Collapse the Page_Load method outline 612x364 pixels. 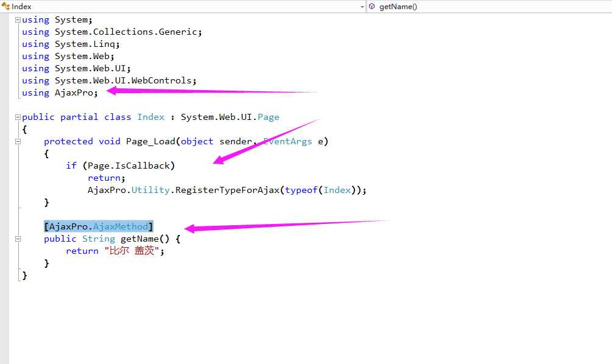coord(18,141)
